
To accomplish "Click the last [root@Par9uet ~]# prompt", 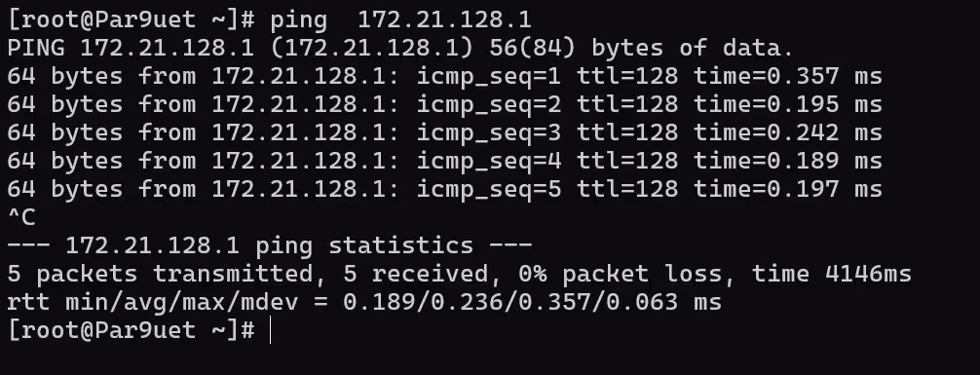I will [132, 330].
